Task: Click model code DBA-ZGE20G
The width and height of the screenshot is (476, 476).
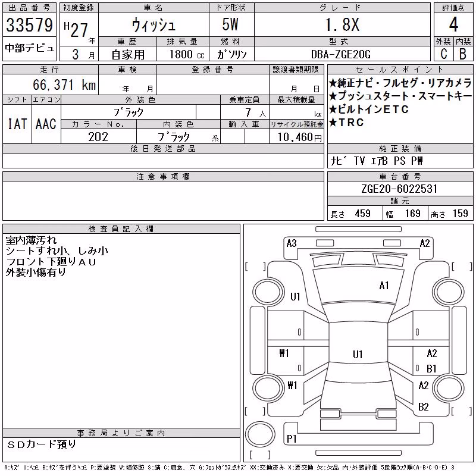Action: (x=341, y=54)
